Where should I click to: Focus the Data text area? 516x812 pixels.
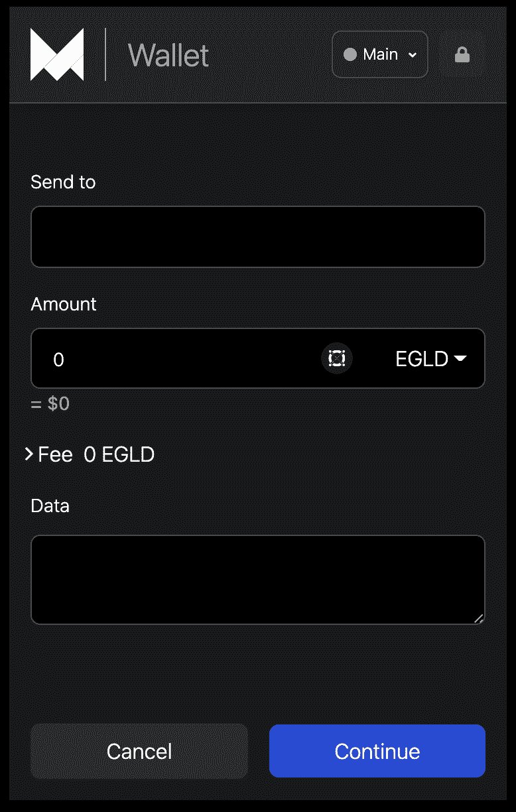257,579
